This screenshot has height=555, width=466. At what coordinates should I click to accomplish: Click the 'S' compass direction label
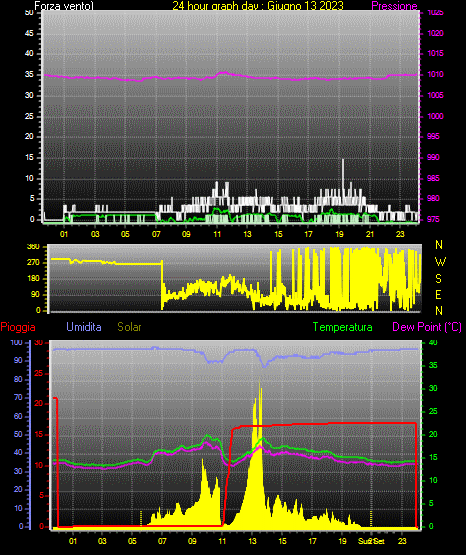tap(438, 279)
